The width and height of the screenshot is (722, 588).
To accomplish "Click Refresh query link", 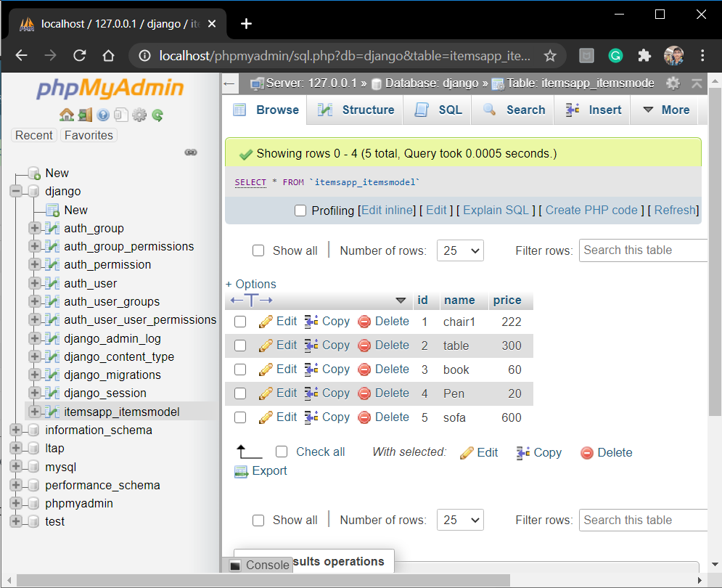I will tap(675, 210).
